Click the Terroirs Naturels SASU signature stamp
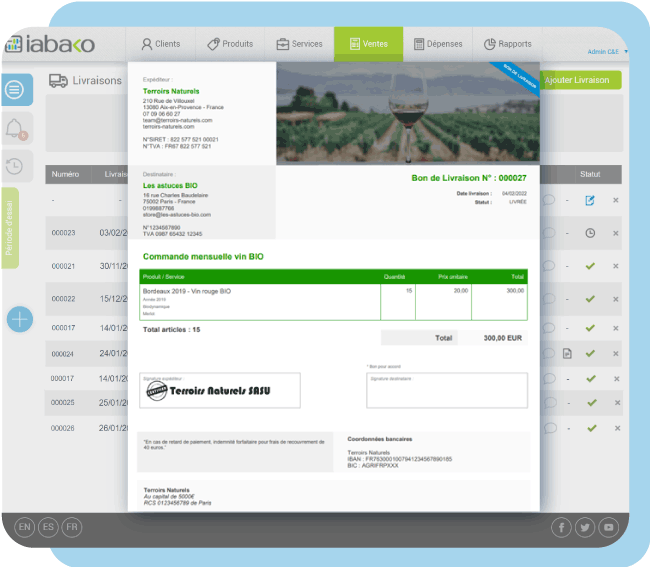The image size is (650, 567). pos(209,391)
